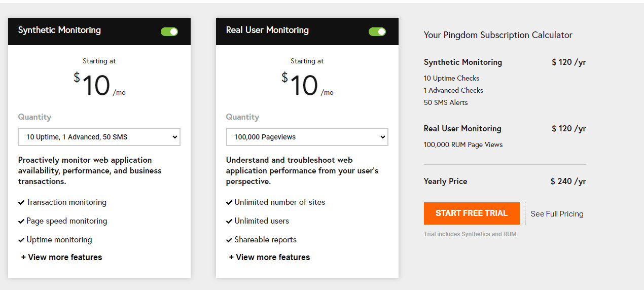Click the START FREE TRIAL button
Viewport: 644px width, 290px height.
472,213
